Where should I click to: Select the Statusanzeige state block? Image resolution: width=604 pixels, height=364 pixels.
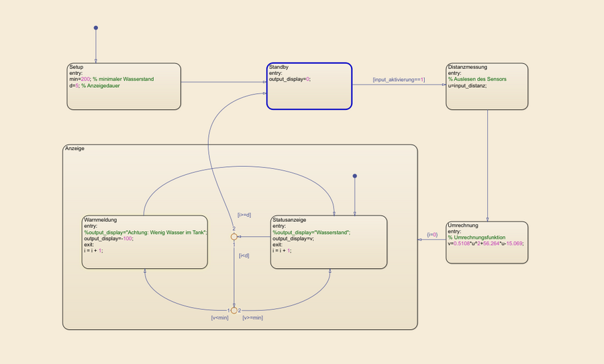pyautogui.click(x=328, y=258)
